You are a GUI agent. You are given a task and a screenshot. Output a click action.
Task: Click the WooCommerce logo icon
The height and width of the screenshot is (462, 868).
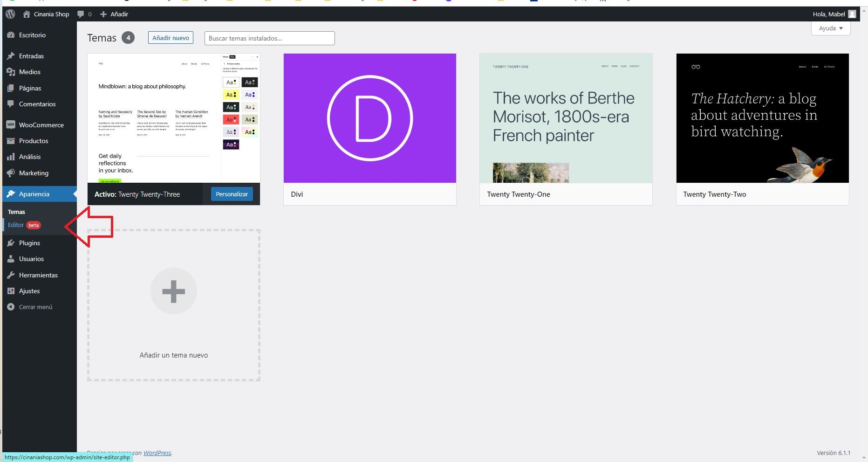coord(11,125)
